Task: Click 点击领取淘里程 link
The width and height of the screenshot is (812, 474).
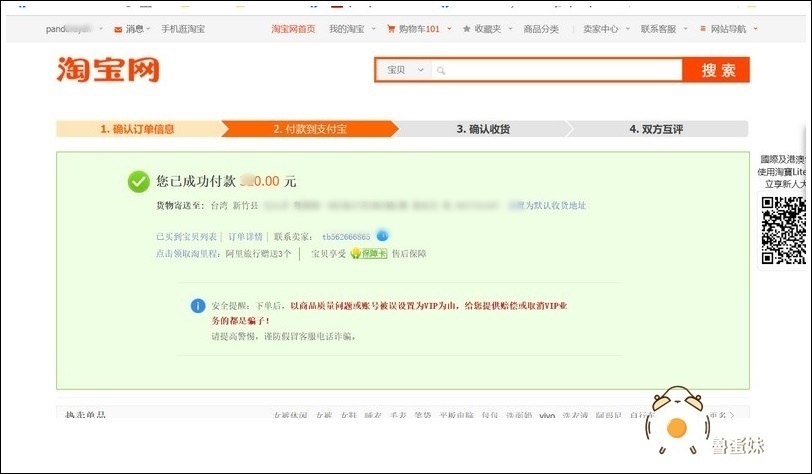Action: 188,254
